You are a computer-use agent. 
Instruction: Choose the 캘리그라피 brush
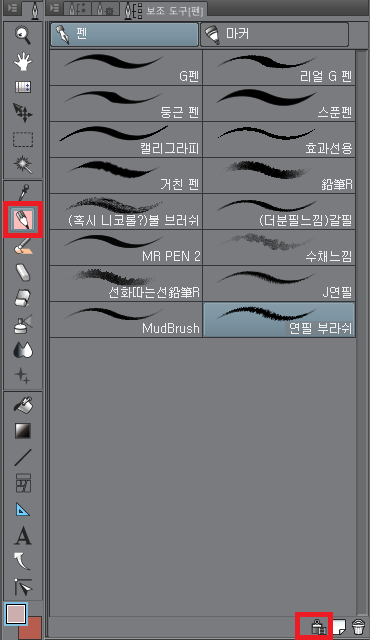pyautogui.click(x=126, y=139)
